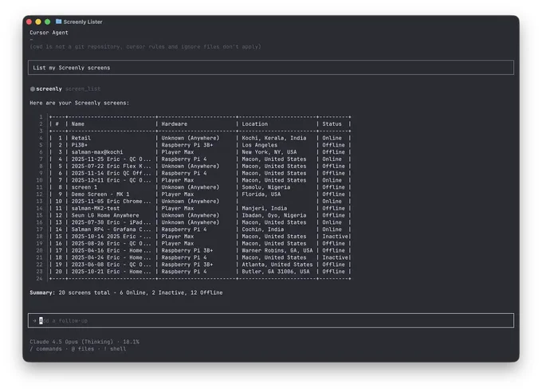542x392 pixels.
Task: Click the Summary line of screen totals
Action: [x=126, y=292]
